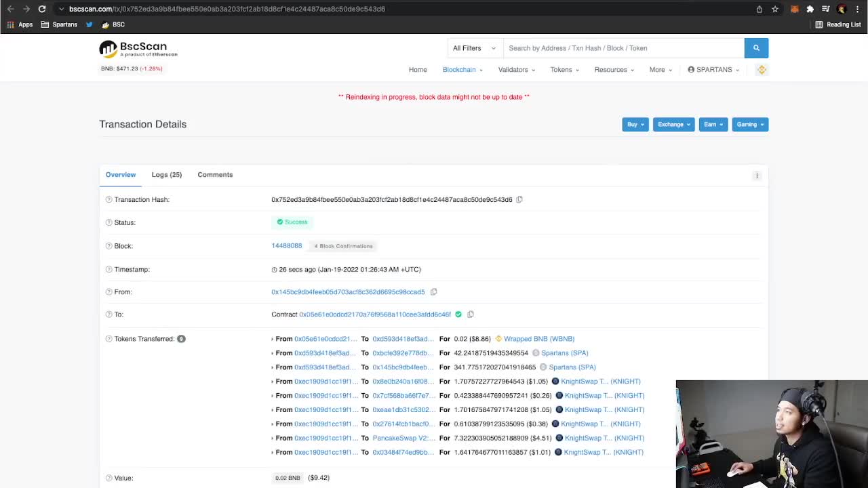Click the three-dot options icon in Overview card
Screen dimensions: 868x488
point(757,176)
